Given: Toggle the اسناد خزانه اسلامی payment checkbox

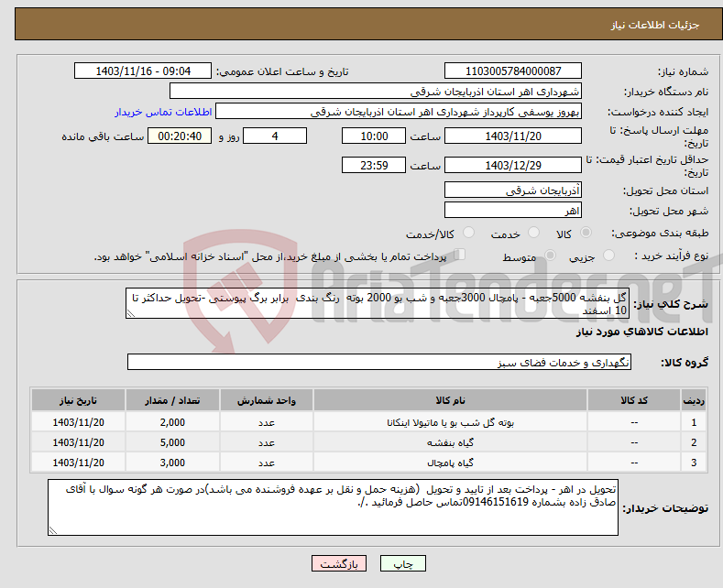Looking at the screenshot, I should tap(460, 255).
